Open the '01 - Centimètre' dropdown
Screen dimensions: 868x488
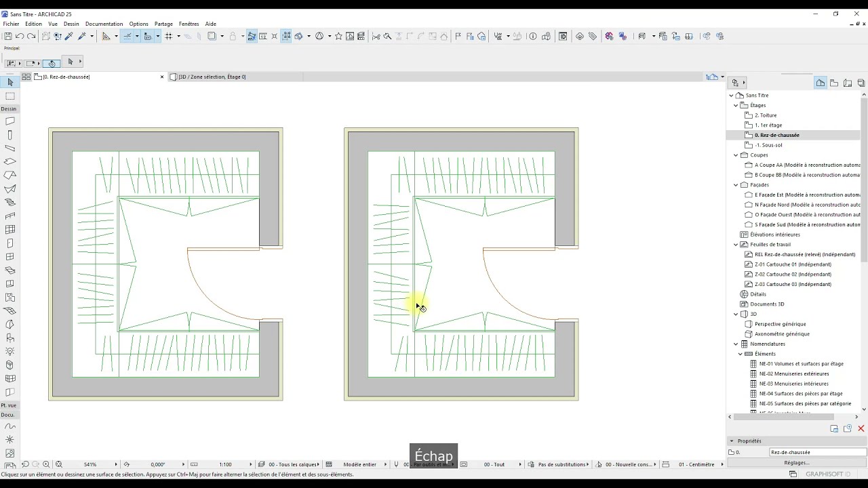click(693, 464)
